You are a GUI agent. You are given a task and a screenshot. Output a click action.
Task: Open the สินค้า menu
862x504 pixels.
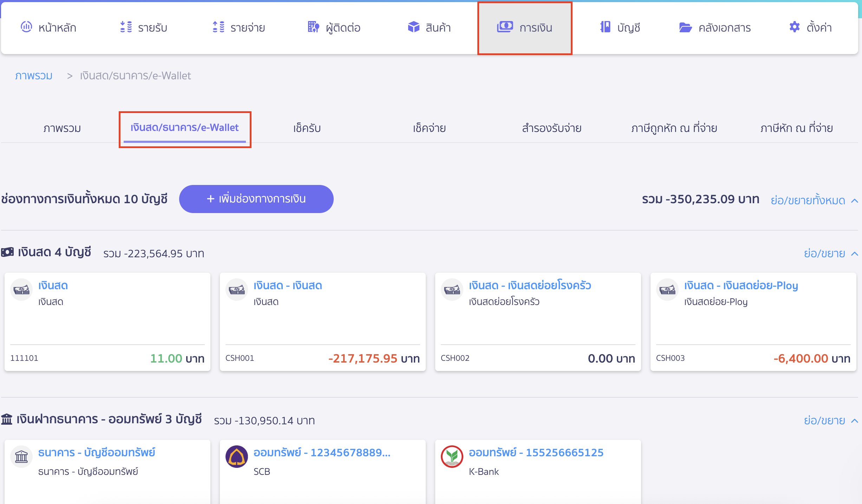(429, 27)
